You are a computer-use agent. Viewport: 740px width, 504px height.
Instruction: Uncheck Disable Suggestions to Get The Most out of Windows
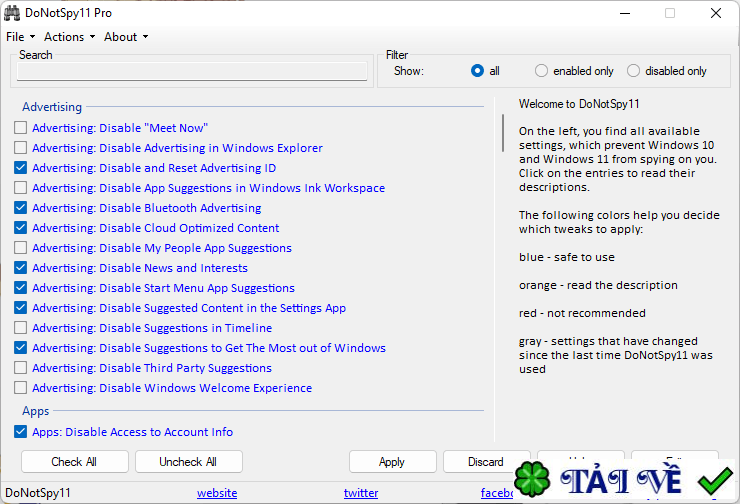20,348
